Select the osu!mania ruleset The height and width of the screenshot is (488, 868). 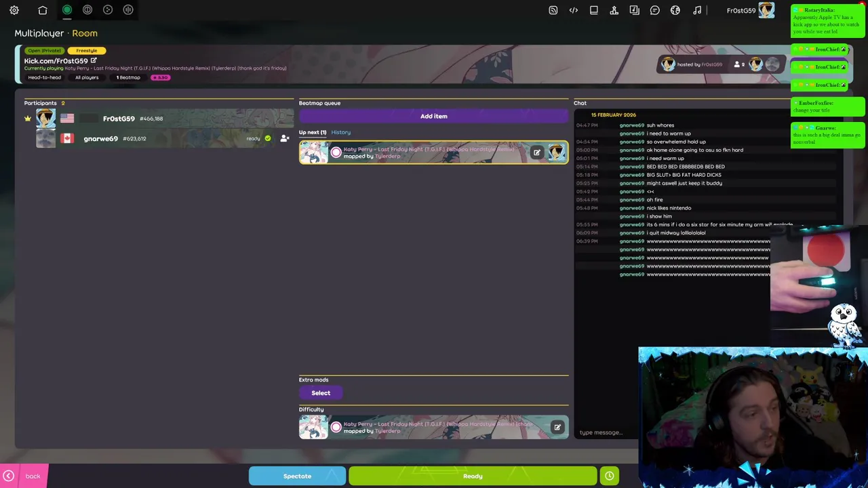click(128, 9)
